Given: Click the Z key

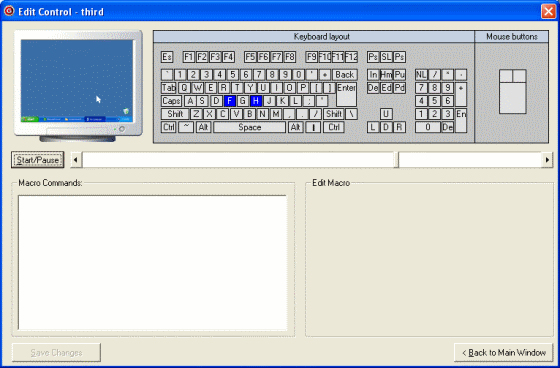Looking at the screenshot, I should point(196,114).
